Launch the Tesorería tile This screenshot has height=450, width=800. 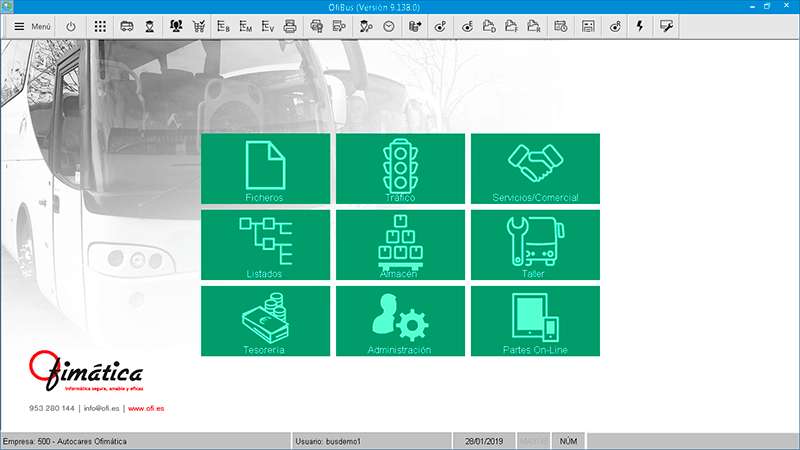click(x=265, y=321)
